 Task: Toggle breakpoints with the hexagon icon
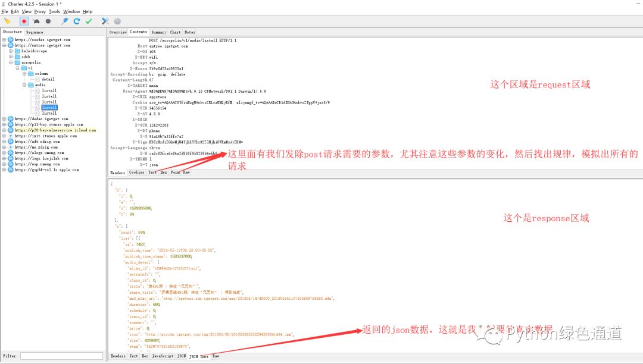pyautogui.click(x=48, y=21)
